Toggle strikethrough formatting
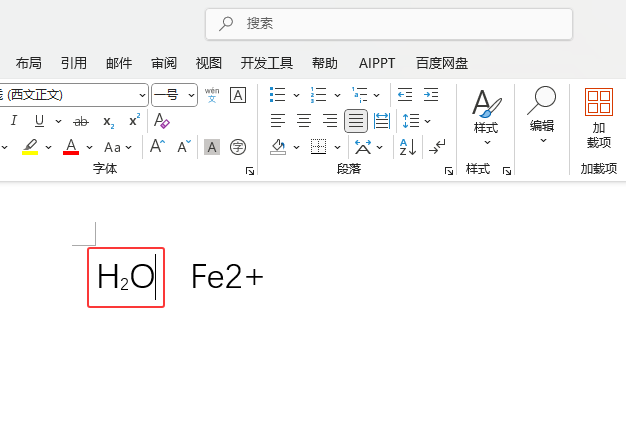The image size is (626, 427). [x=81, y=121]
